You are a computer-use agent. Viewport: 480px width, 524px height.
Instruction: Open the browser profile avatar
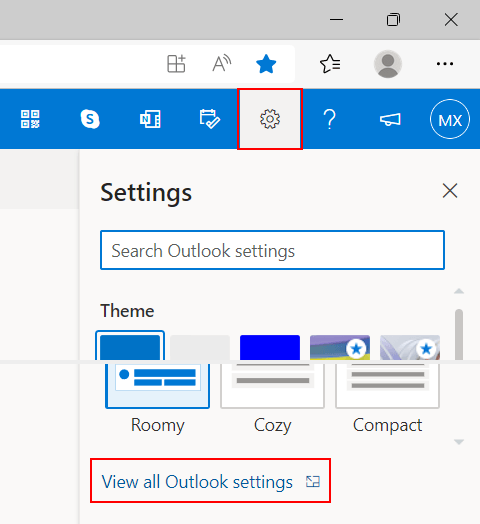tap(388, 64)
